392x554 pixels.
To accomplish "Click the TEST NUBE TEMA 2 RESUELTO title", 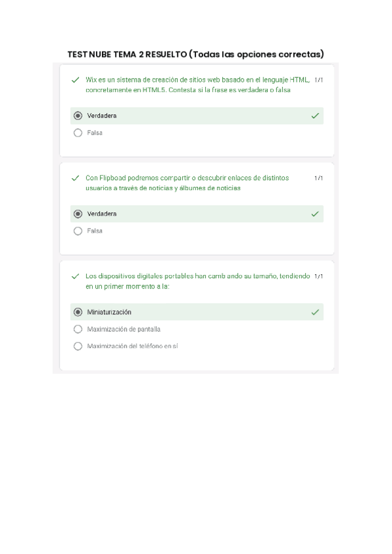I will 196,54.
